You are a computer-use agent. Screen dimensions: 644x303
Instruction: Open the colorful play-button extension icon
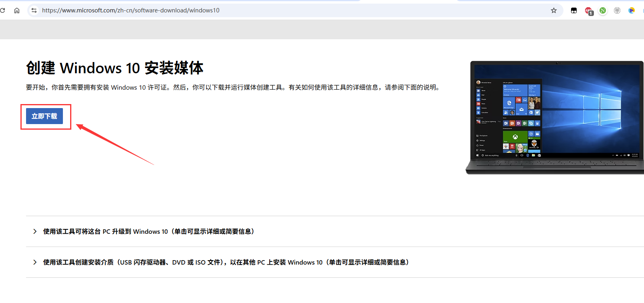(632, 10)
